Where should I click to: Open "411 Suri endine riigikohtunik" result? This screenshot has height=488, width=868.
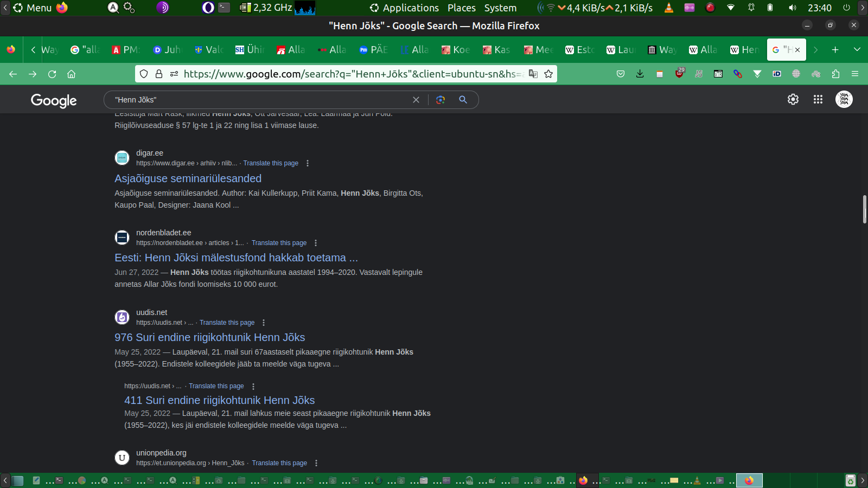[x=219, y=400]
